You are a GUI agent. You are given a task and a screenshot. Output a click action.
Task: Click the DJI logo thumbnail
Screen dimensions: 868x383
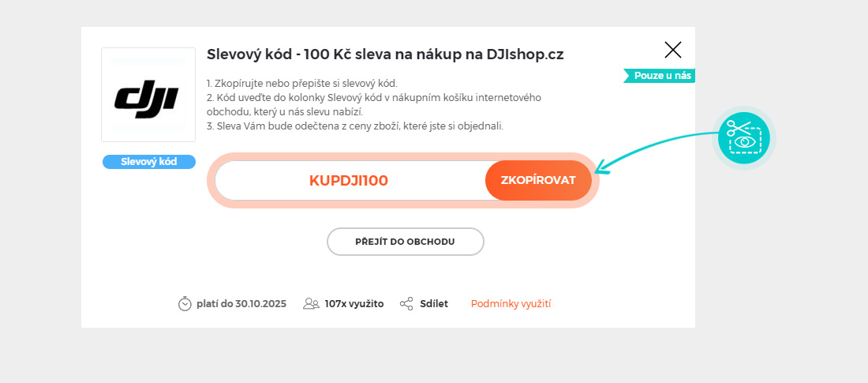[148, 95]
